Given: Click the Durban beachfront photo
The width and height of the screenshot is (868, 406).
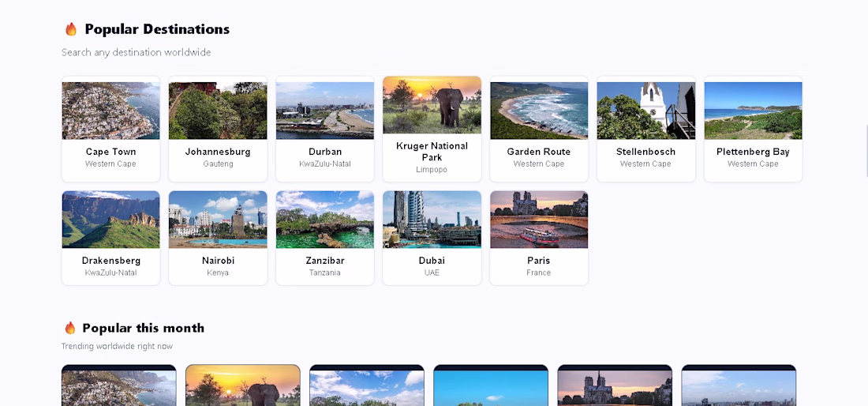Looking at the screenshot, I should coord(325,111).
